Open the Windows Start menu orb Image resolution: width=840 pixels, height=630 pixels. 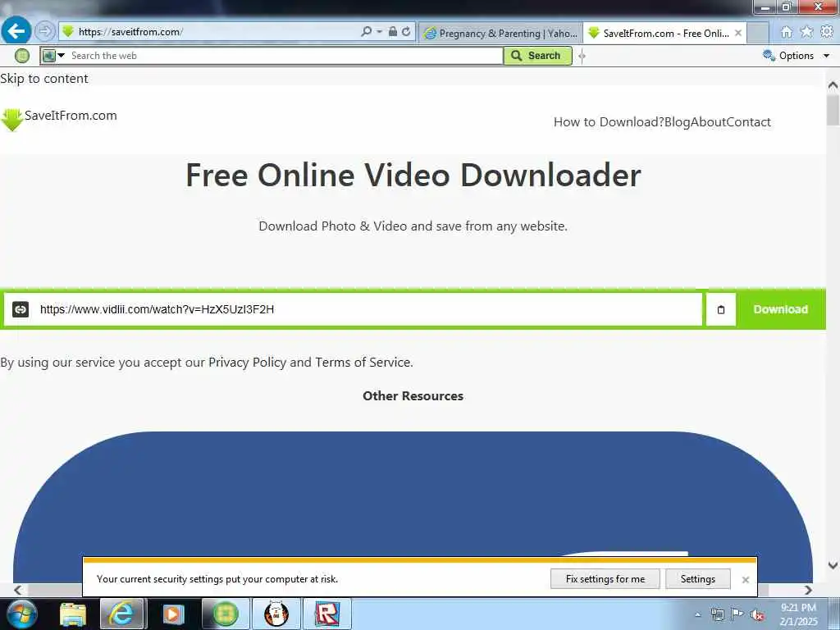pyautogui.click(x=22, y=614)
